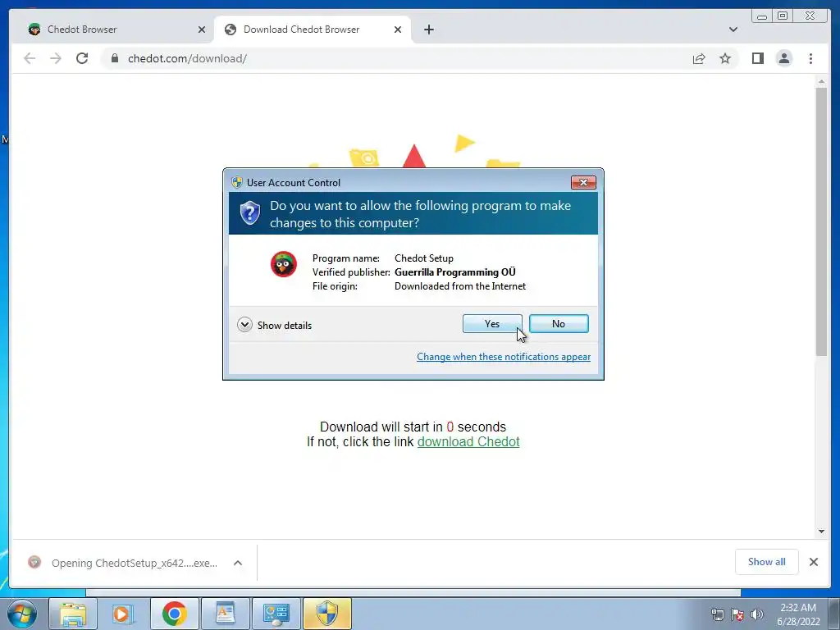
Task: Click the page vertical scrollbar thumb
Action: (821, 221)
